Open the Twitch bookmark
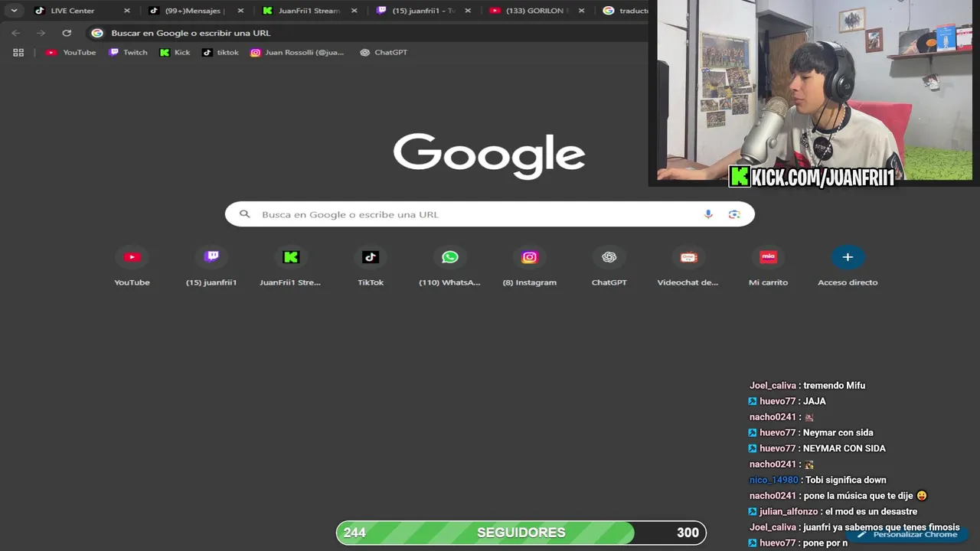Viewport: 980px width, 551px height. point(128,52)
